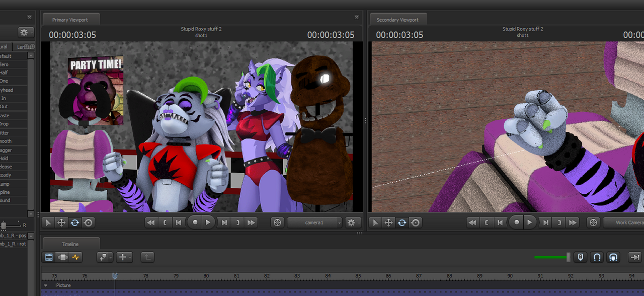Viewport: 644px width, 296px height.
Task: Step forward one frame in Secondary Viewport
Action: click(x=545, y=222)
